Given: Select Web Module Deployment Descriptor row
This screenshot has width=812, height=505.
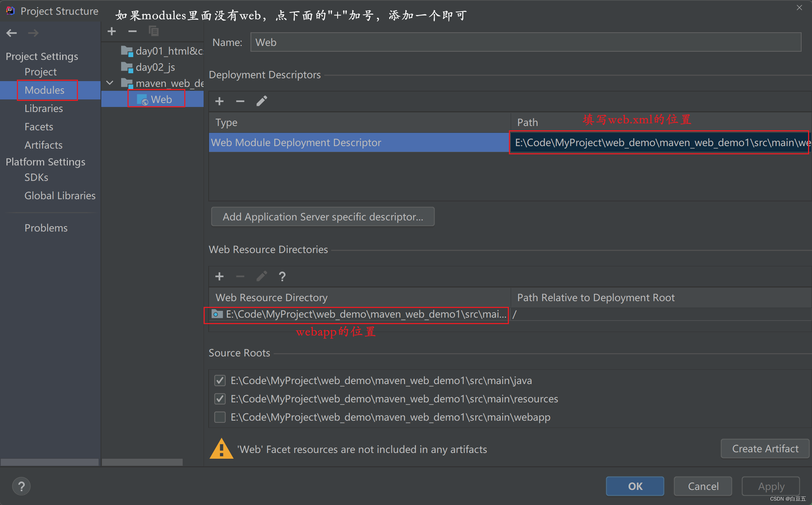Looking at the screenshot, I should (359, 142).
